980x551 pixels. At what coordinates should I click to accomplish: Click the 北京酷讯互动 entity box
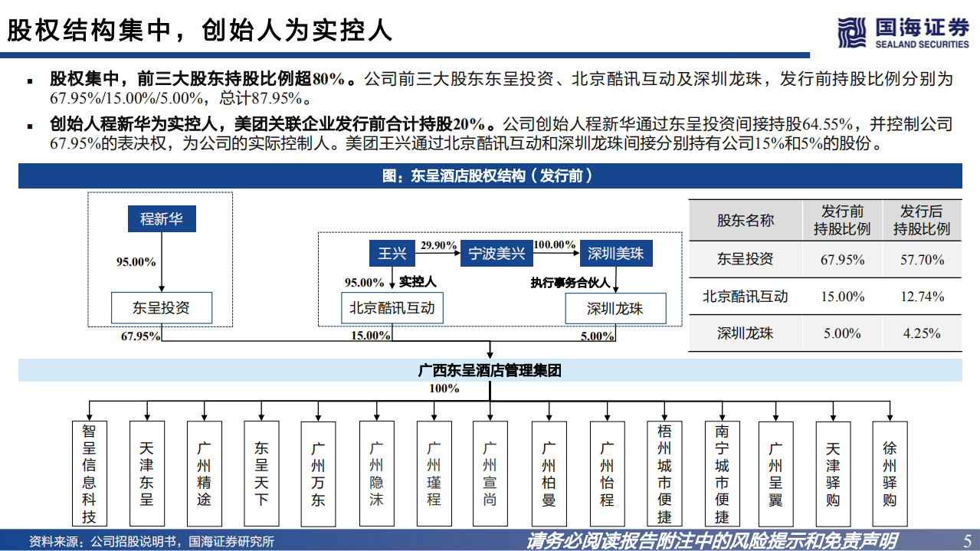(x=393, y=307)
